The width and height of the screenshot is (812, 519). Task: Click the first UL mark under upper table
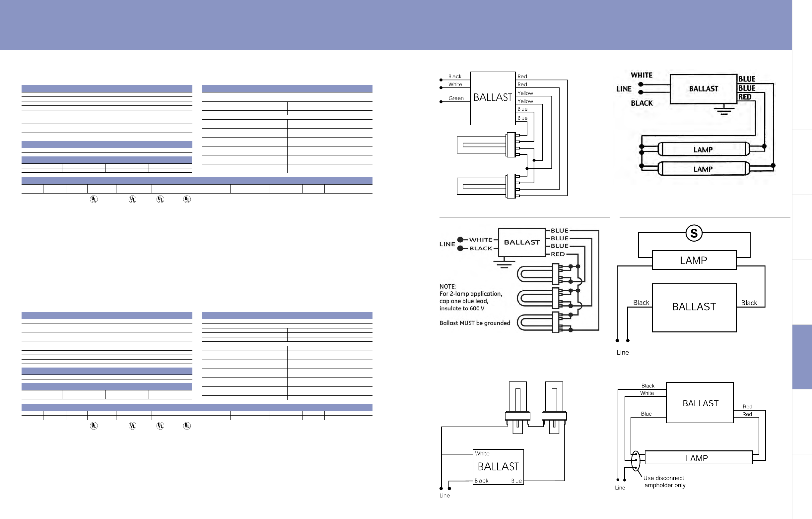click(x=94, y=199)
